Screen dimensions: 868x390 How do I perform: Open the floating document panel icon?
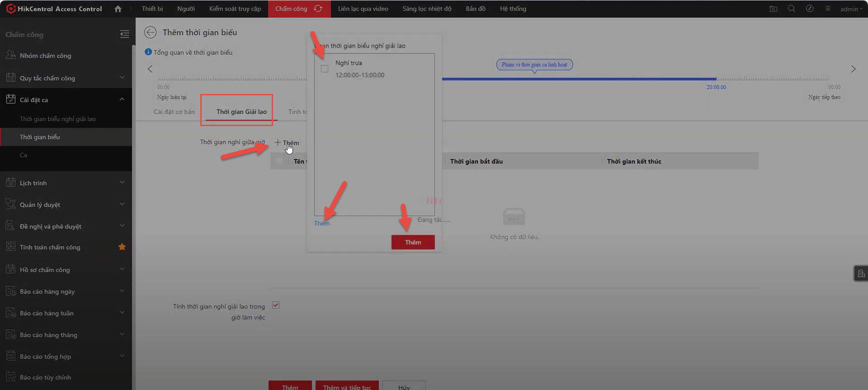pos(861,273)
